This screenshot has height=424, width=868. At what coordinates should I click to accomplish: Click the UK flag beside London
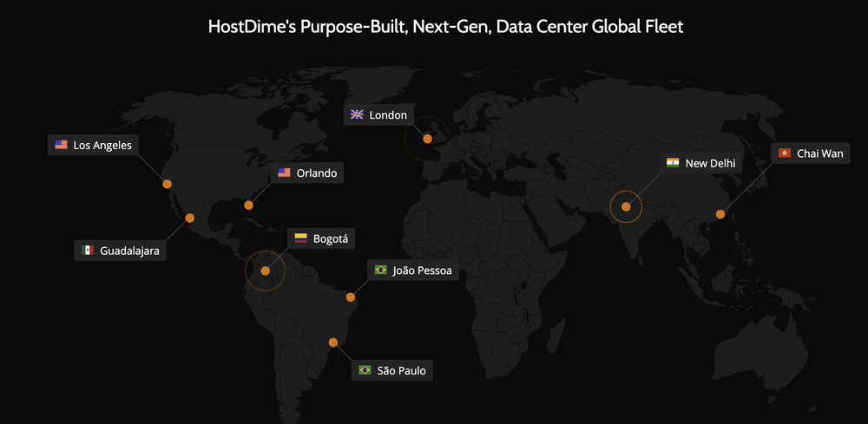pos(357,114)
